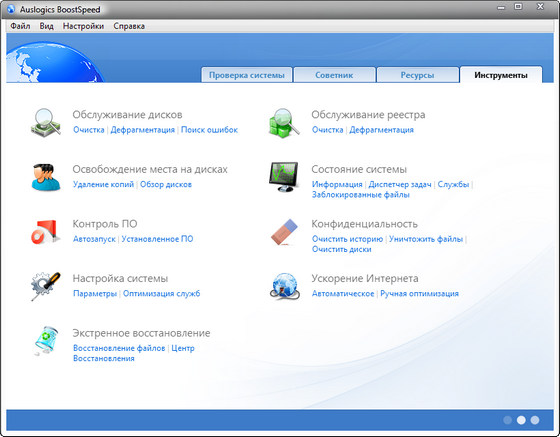Click the registry maintenance green cubes icon

[x=284, y=123]
